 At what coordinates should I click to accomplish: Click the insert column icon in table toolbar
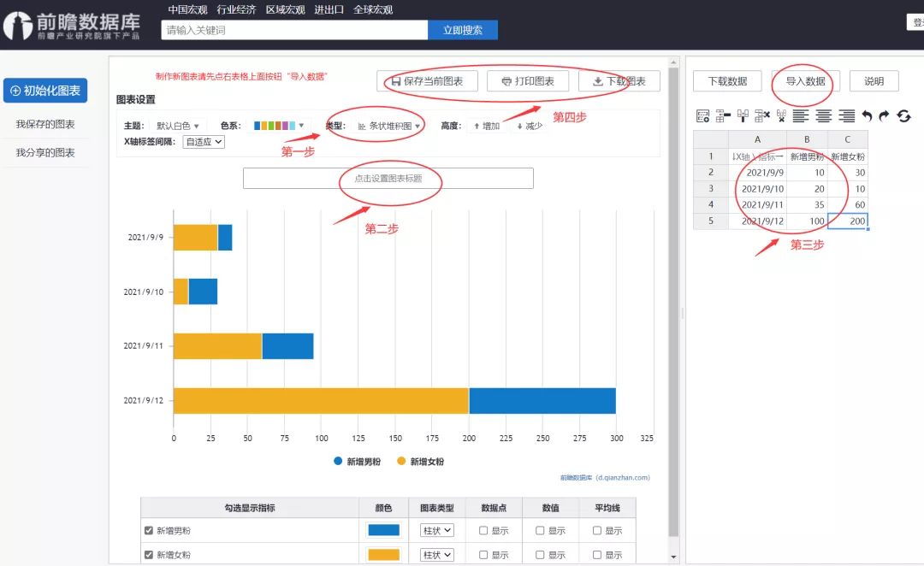[743, 116]
